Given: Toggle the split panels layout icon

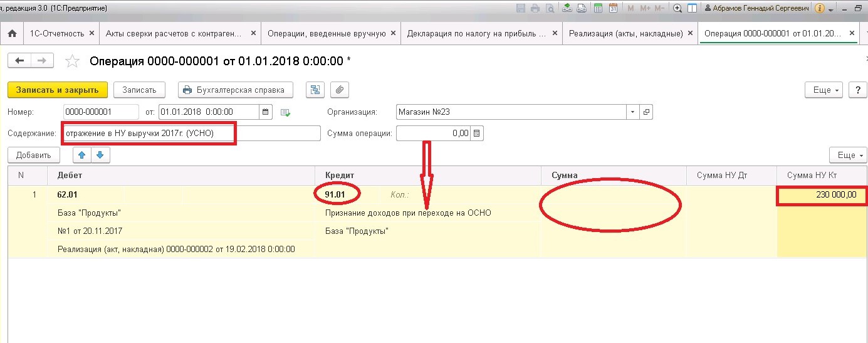Looking at the screenshot, I should tap(692, 9).
